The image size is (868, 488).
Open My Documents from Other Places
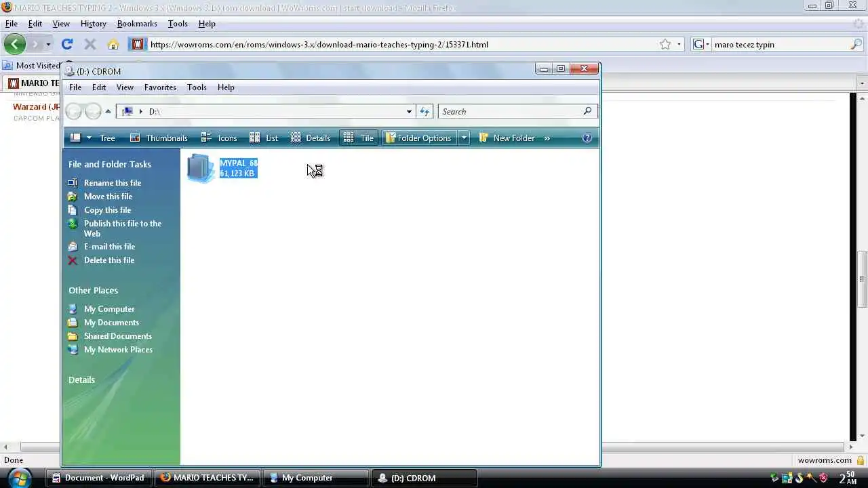(x=111, y=323)
